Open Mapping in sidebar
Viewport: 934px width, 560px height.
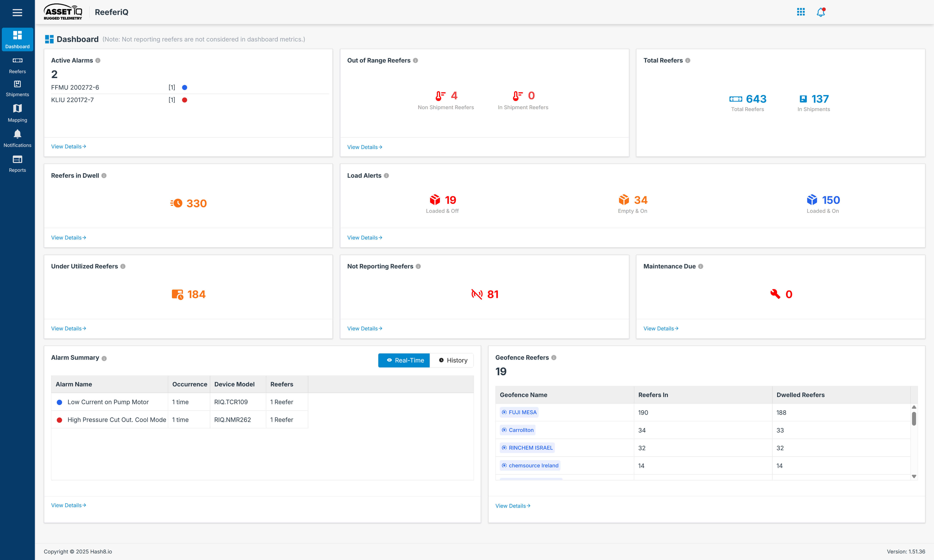[17, 113]
